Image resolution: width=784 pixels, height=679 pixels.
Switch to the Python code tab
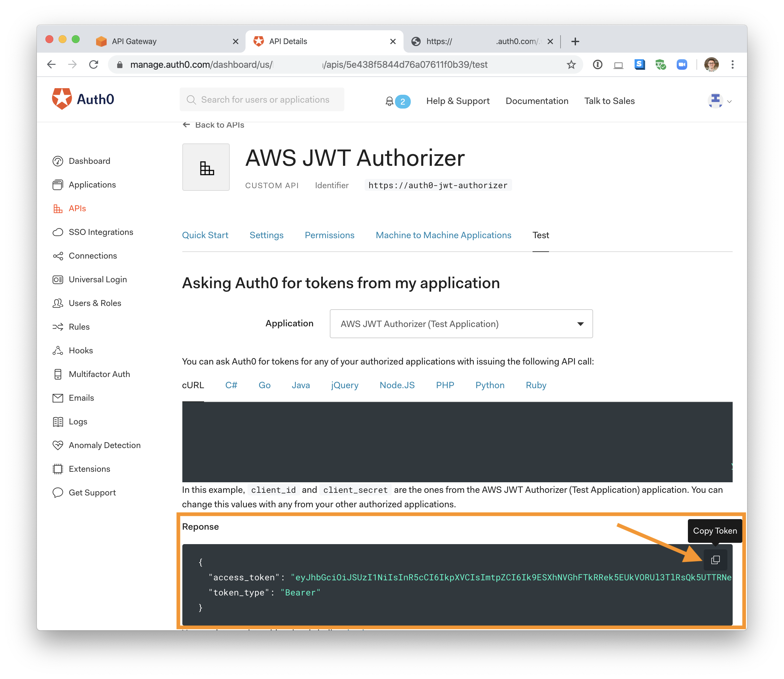pyautogui.click(x=489, y=385)
